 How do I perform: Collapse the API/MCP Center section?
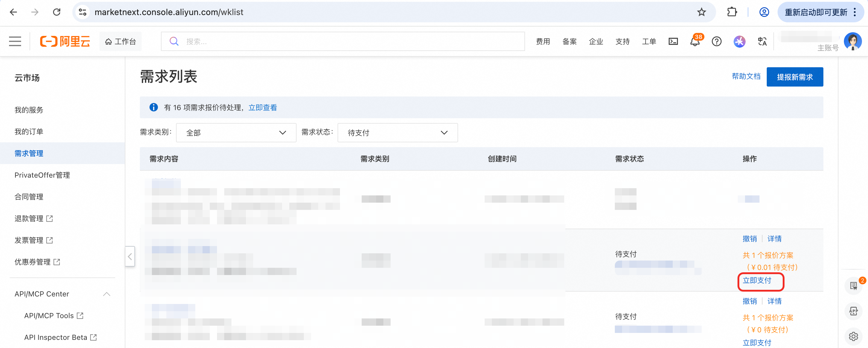point(106,294)
